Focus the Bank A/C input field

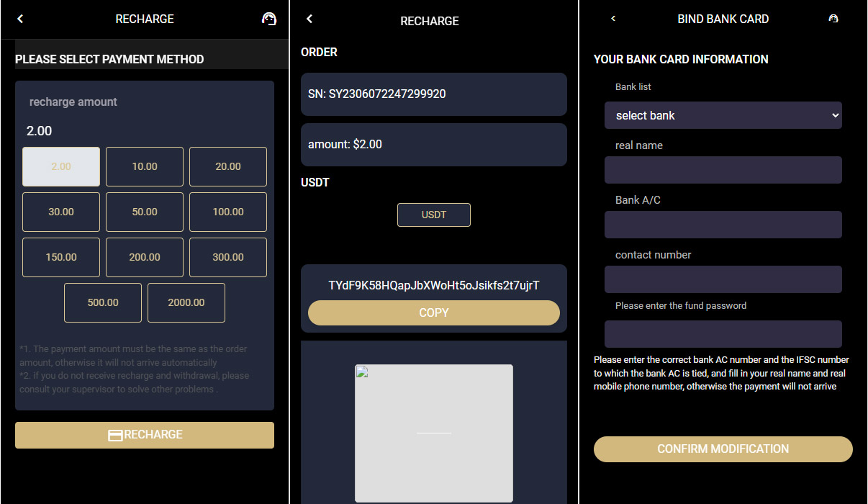click(x=723, y=225)
